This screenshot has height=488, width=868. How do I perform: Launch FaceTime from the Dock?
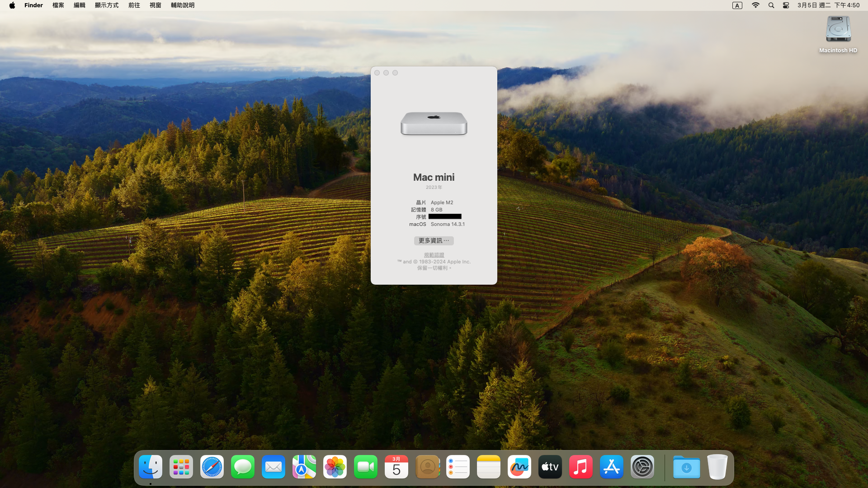point(366,467)
